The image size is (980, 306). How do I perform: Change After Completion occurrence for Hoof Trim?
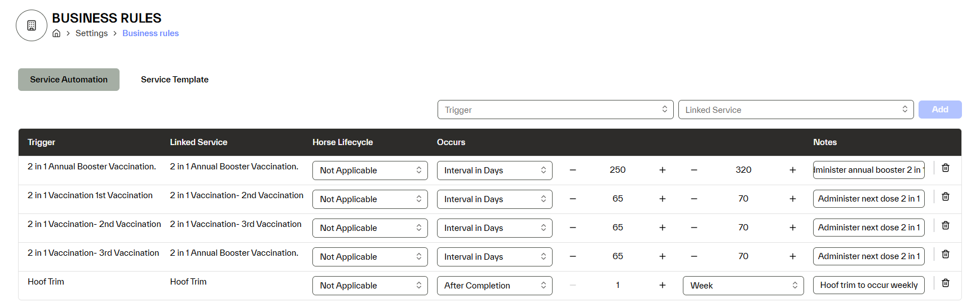495,286
